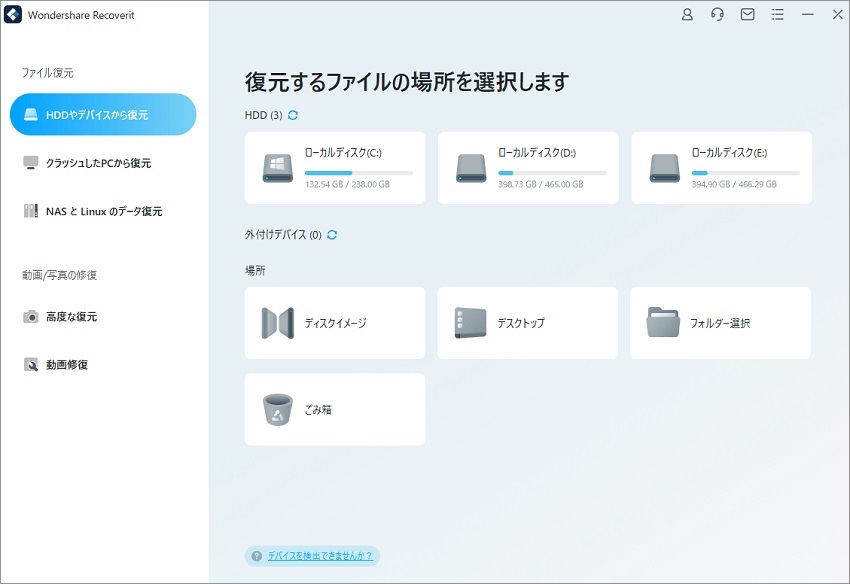Refresh the HDD list
850x584 pixels.
[x=293, y=115]
